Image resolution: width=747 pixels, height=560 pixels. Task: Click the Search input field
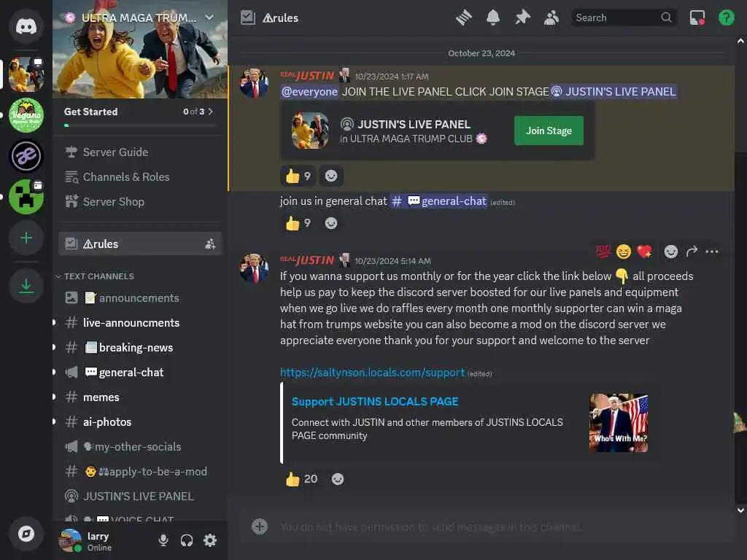pyautogui.click(x=624, y=17)
